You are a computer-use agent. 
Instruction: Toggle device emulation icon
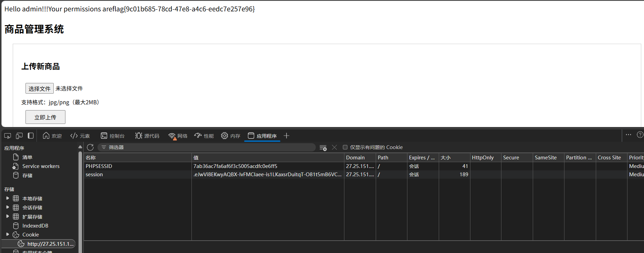coord(19,136)
